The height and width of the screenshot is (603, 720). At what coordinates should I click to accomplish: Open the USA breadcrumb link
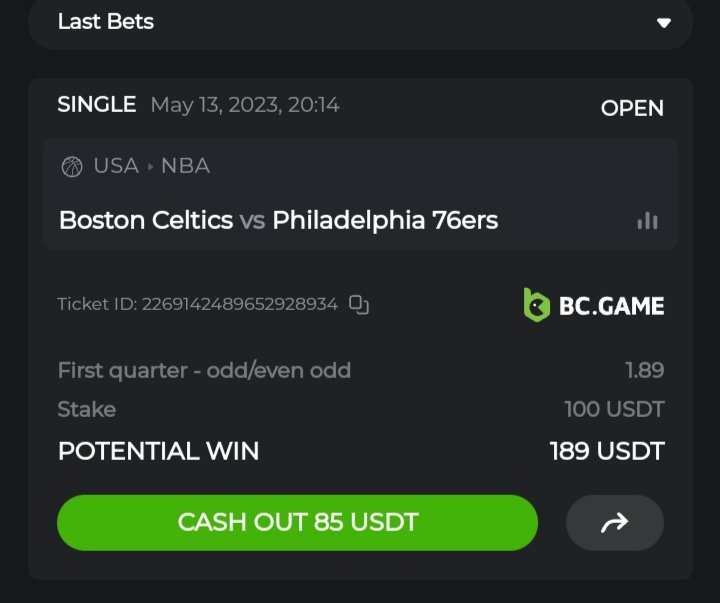tap(116, 166)
